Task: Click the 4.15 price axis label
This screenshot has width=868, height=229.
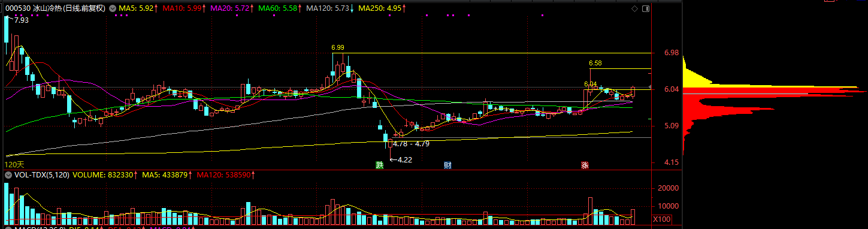Action: tap(672, 163)
